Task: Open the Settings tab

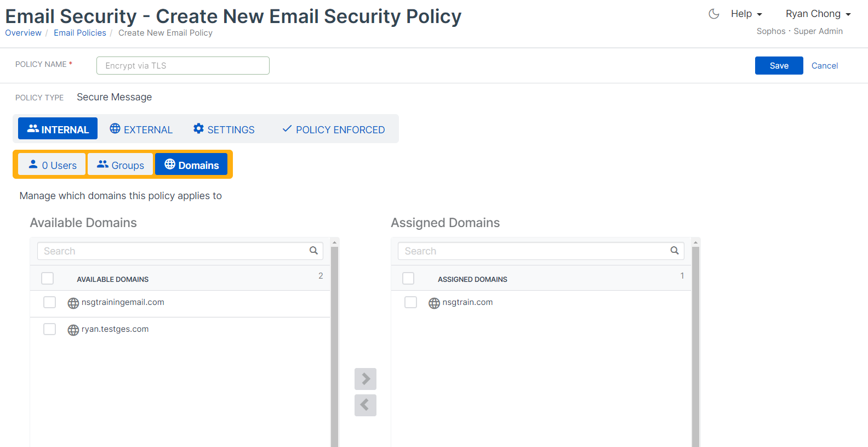Action: click(x=224, y=129)
